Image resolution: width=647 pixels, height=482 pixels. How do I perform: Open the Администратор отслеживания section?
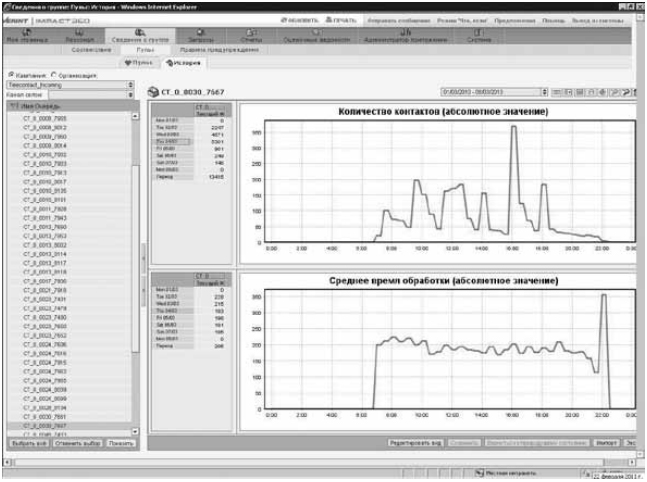click(406, 36)
